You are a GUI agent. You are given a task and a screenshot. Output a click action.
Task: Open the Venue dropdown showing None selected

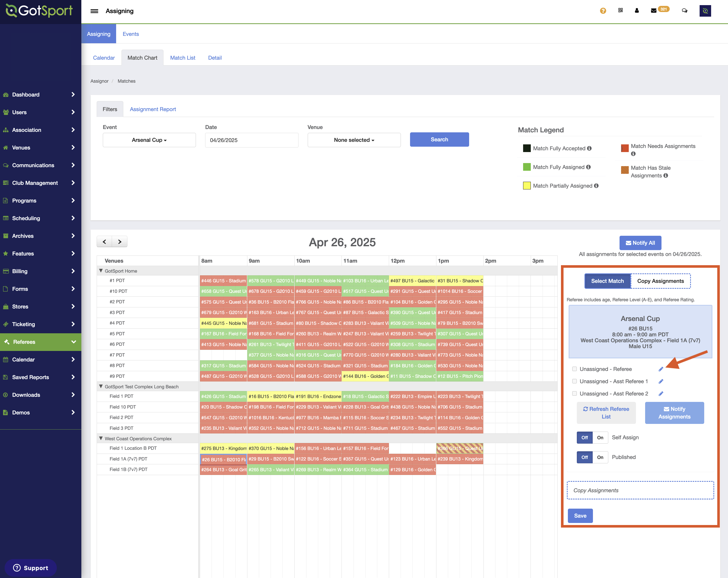coord(354,140)
